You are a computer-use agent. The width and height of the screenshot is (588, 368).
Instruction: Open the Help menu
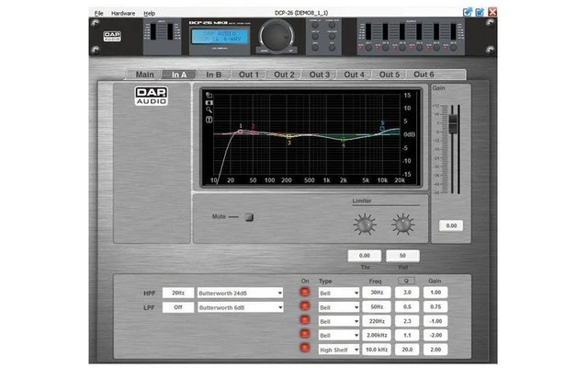coord(149,13)
